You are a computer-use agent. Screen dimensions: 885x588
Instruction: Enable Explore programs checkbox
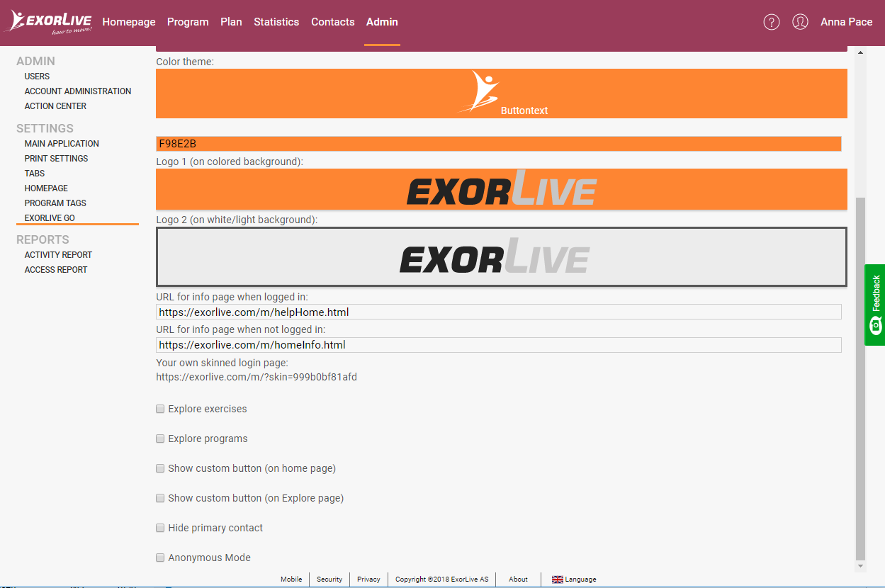click(x=160, y=439)
